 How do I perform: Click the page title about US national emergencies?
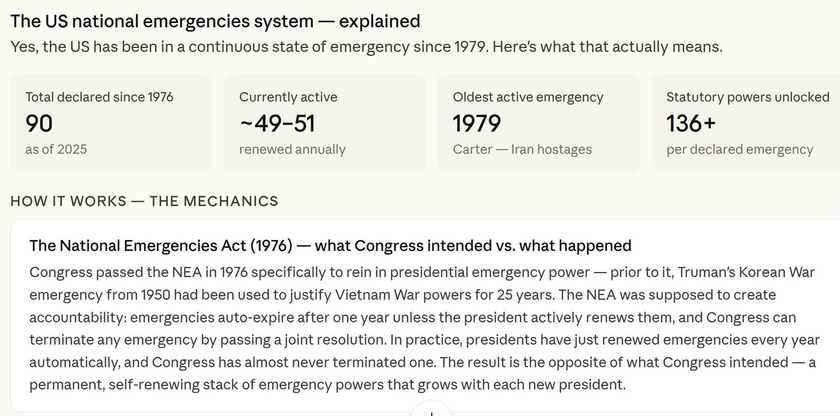(215, 21)
